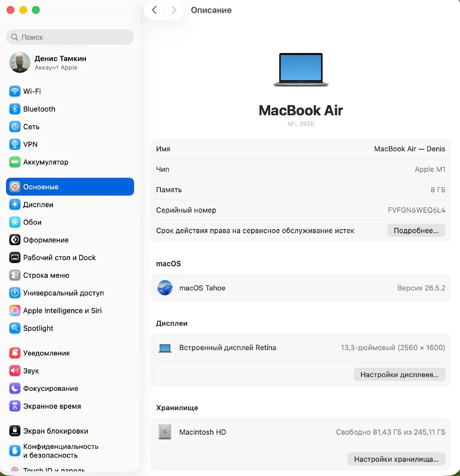Click the Имя label

pos(163,149)
